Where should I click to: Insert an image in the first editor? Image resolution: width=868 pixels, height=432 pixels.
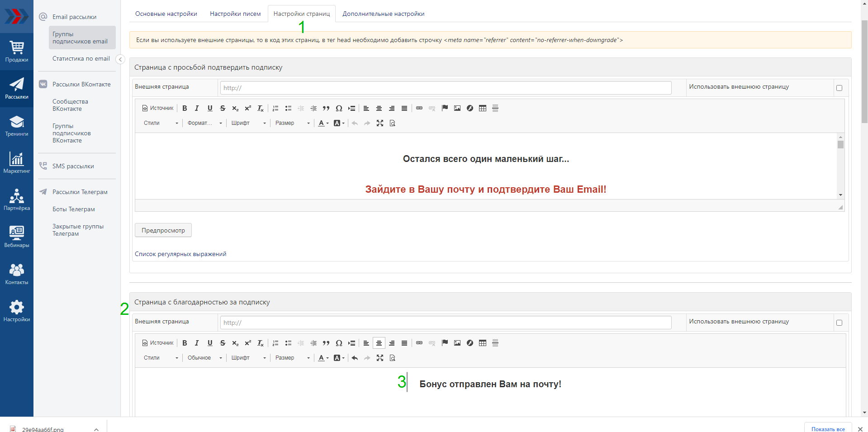(457, 109)
